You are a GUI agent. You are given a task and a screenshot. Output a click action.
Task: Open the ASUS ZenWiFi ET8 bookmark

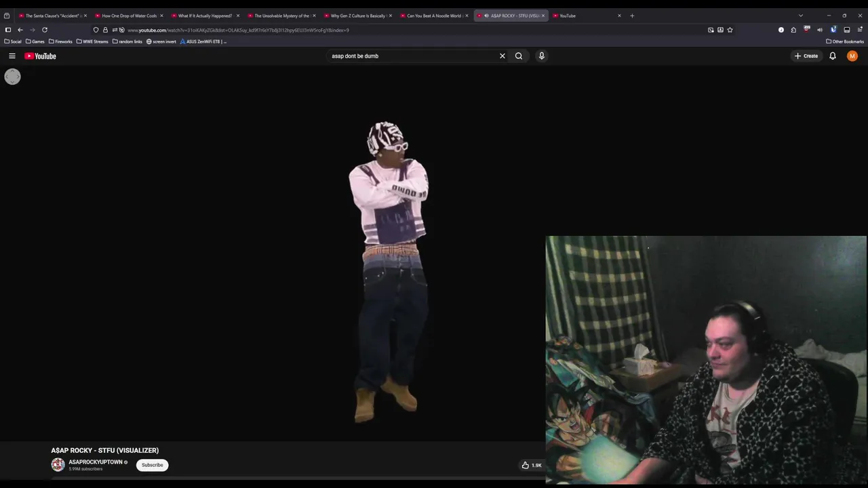(x=203, y=41)
